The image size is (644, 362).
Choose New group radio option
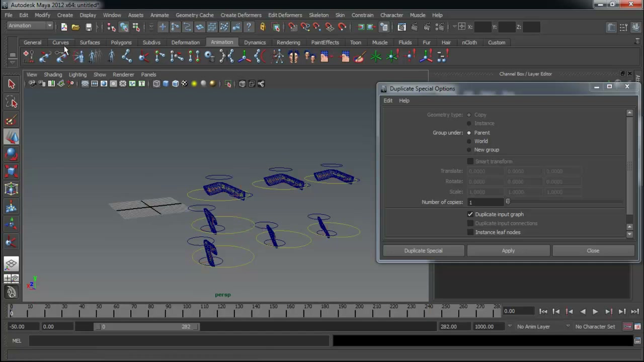469,150
